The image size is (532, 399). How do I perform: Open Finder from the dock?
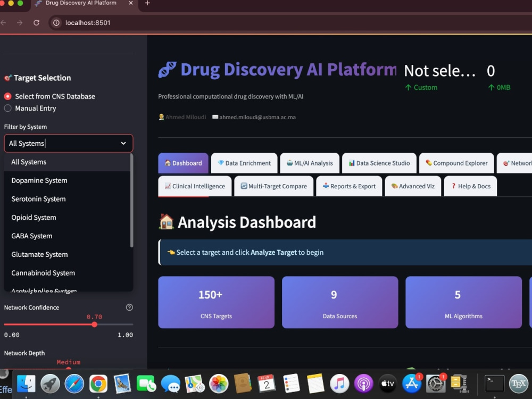26,384
